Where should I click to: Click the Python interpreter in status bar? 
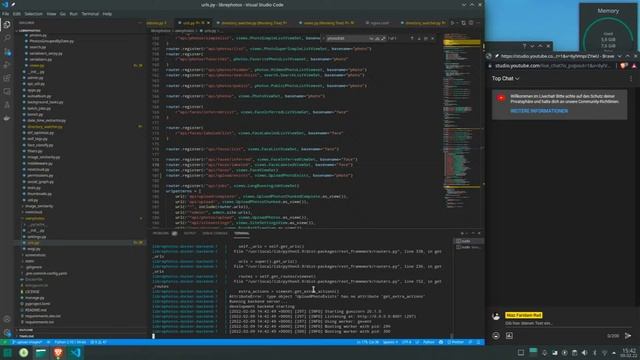70,342
